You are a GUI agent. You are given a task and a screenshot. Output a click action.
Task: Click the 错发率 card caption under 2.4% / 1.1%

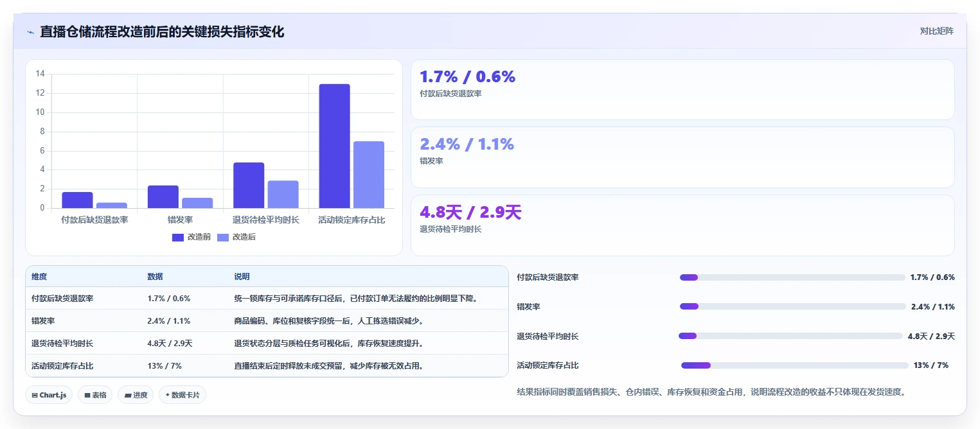[431, 161]
